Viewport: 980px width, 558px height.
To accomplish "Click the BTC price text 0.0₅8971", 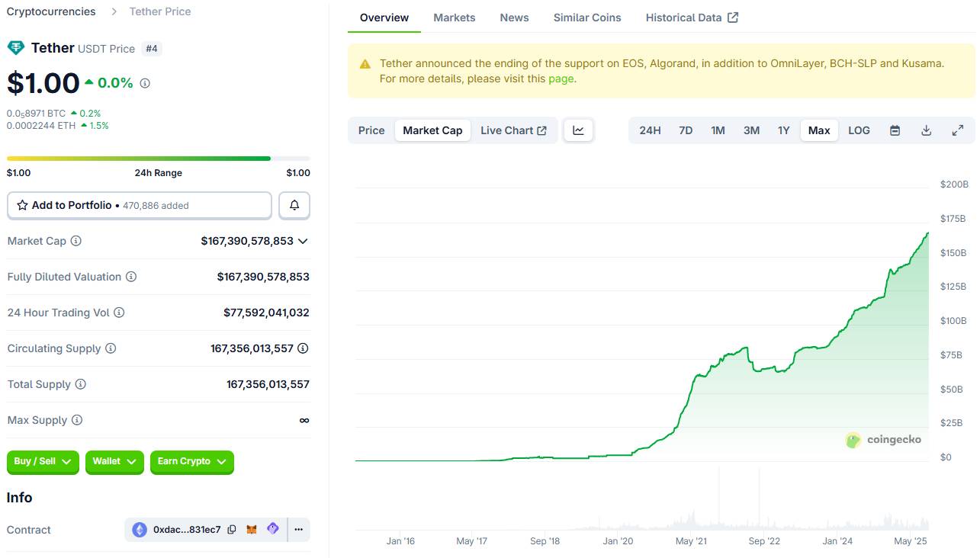I will click(x=37, y=114).
